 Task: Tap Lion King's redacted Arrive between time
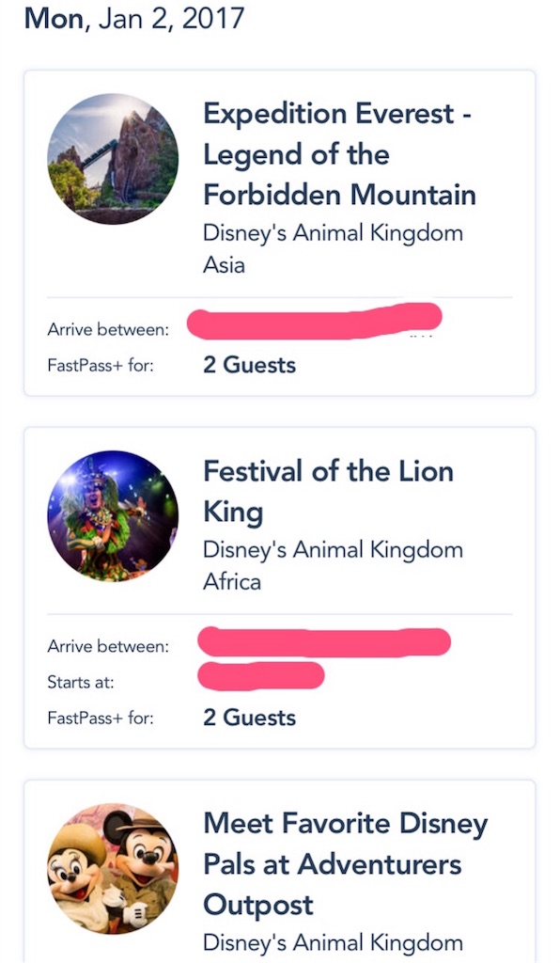(x=324, y=642)
